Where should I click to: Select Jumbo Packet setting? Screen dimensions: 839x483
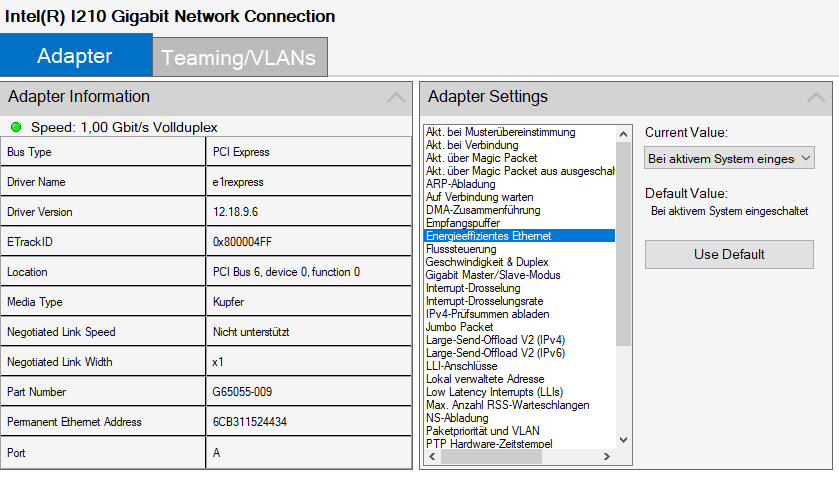click(459, 327)
